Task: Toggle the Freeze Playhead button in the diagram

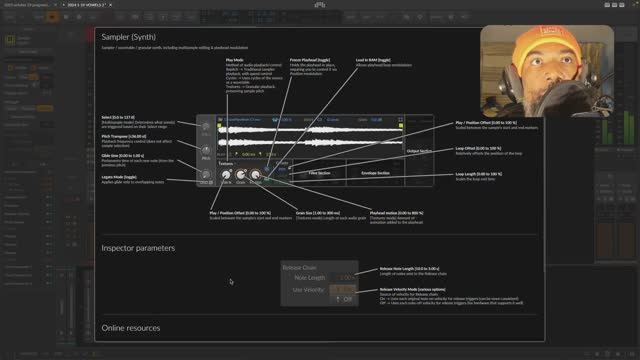Action: [x=267, y=169]
